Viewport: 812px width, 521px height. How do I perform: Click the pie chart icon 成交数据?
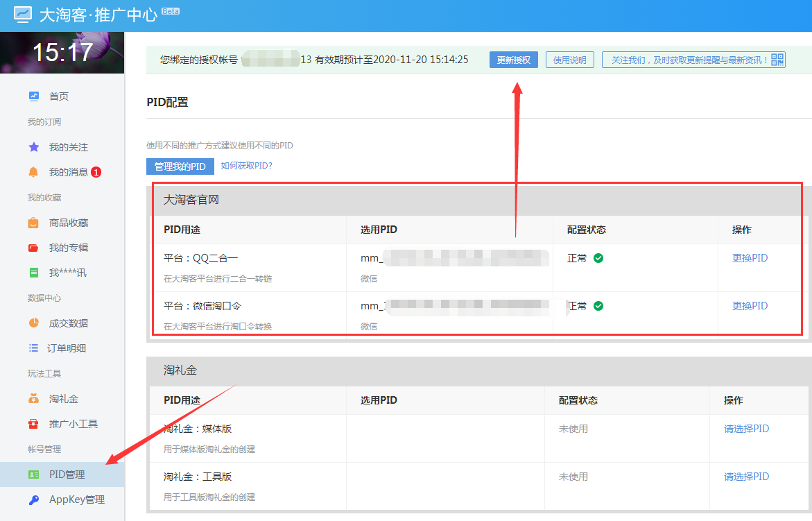tap(34, 323)
